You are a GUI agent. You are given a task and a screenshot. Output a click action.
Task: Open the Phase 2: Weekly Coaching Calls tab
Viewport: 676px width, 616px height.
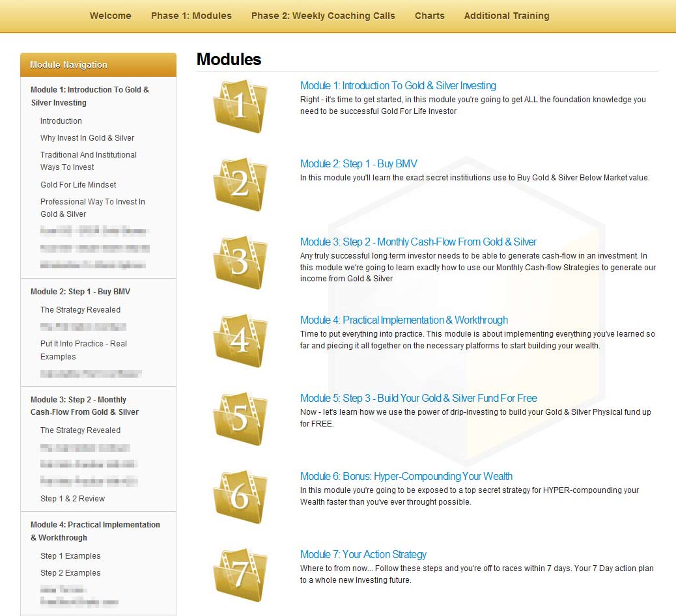click(x=323, y=16)
